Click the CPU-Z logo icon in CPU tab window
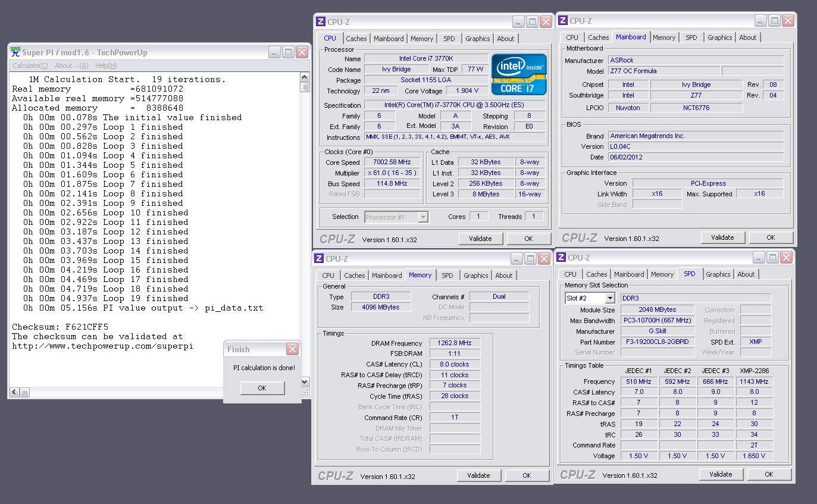This screenshot has height=504, width=817. [321, 22]
